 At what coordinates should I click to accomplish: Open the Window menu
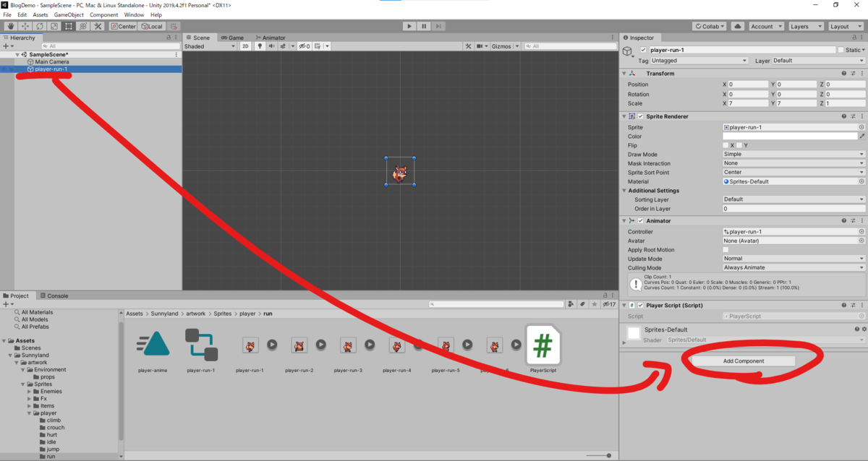coord(134,14)
